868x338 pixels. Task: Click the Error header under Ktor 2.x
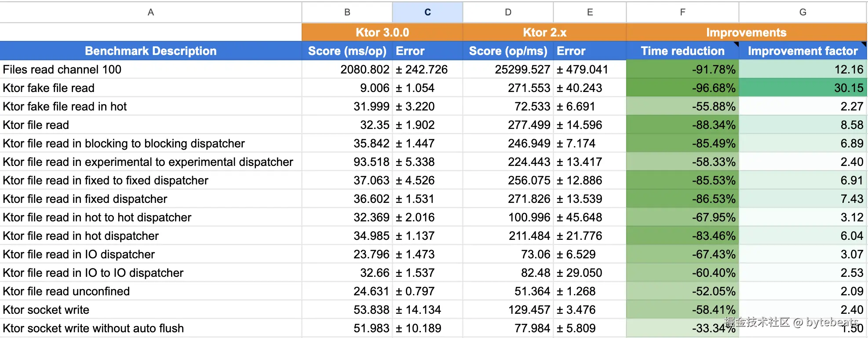pos(590,51)
